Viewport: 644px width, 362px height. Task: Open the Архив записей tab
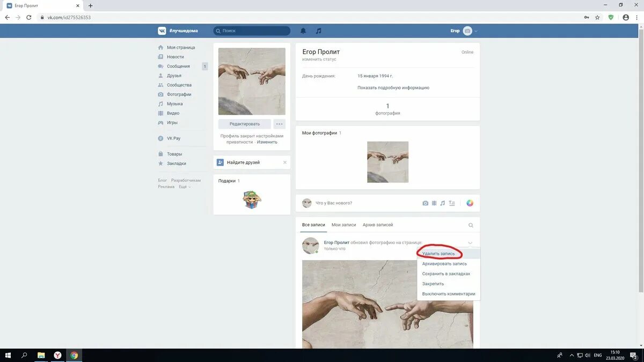(x=378, y=225)
